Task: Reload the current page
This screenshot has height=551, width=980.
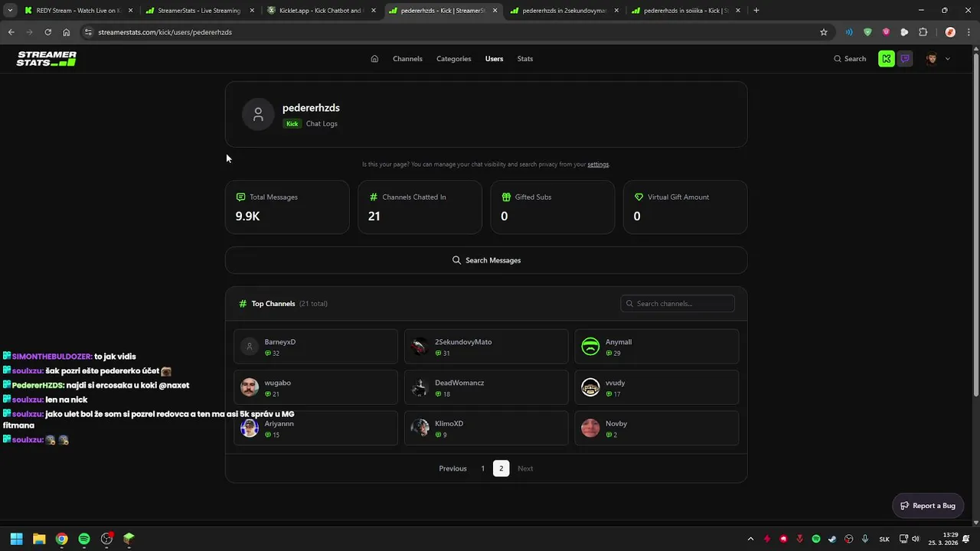Action: pos(47,32)
